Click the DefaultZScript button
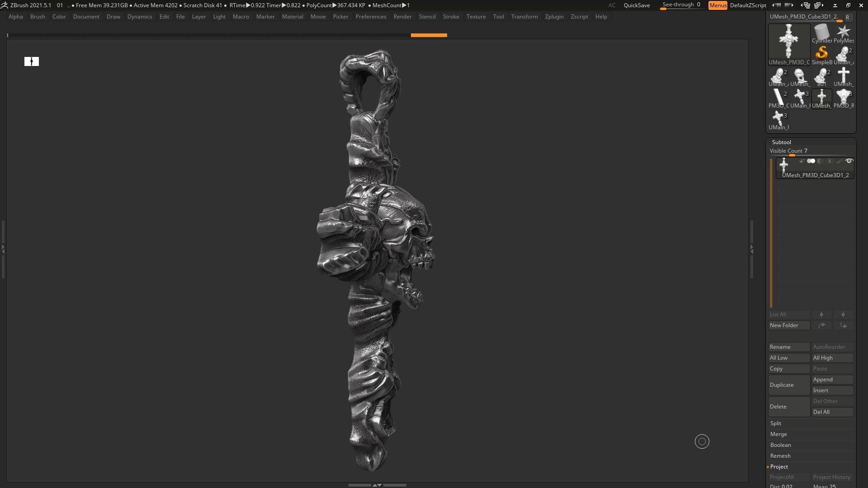 (748, 5)
